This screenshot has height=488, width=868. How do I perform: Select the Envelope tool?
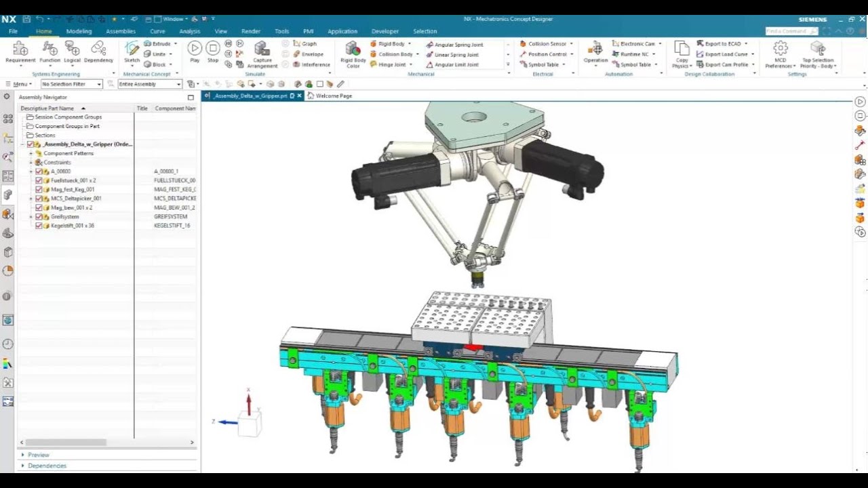308,54
